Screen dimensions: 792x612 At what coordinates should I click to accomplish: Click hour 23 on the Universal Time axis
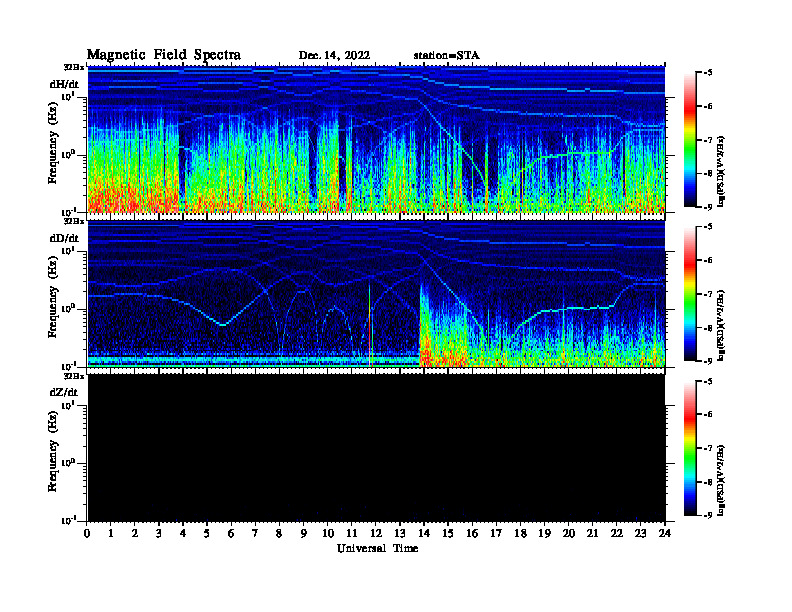click(x=640, y=533)
